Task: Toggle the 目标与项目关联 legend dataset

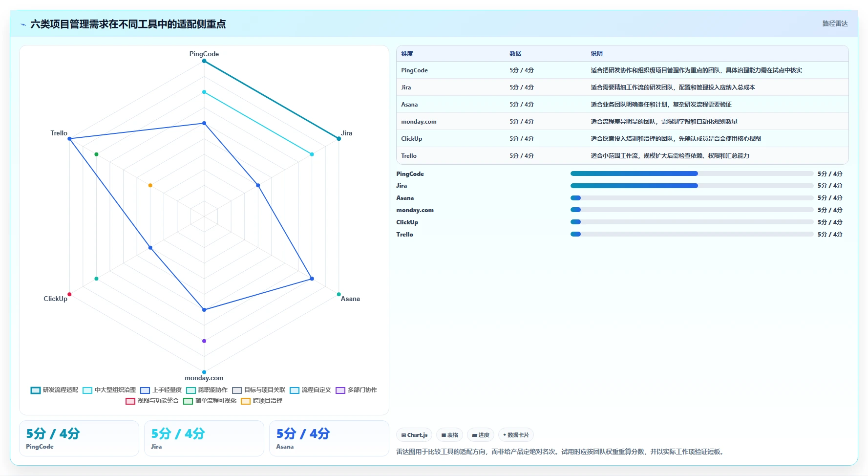Action: point(258,390)
